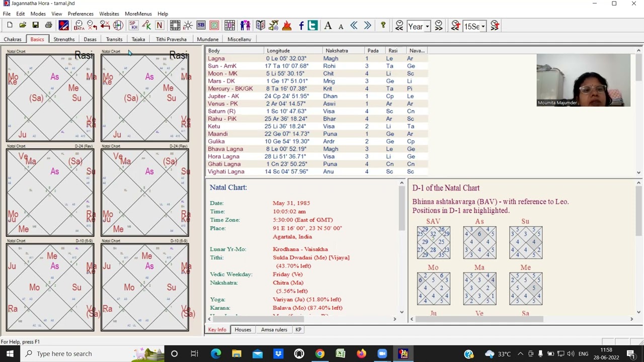Click the top-left Rasi natal chart
The width and height of the screenshot is (644, 362).
[50, 98]
